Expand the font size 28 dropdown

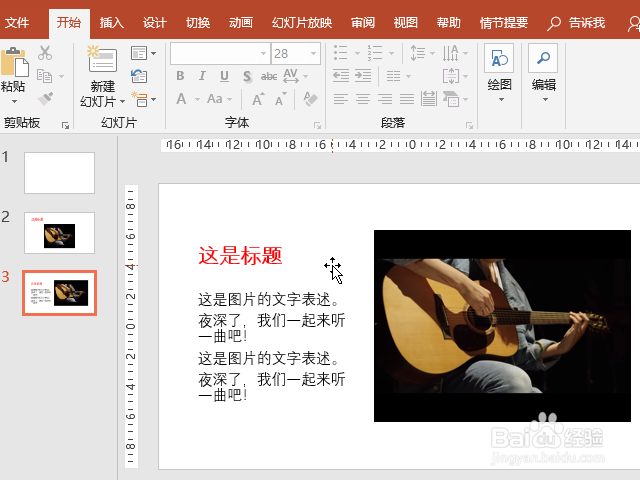(313, 53)
